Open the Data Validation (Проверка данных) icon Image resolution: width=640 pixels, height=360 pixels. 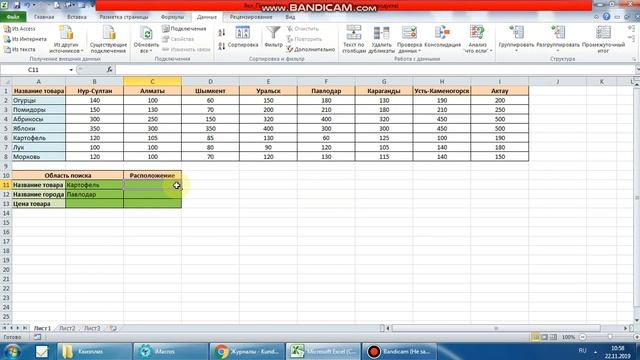tap(409, 33)
